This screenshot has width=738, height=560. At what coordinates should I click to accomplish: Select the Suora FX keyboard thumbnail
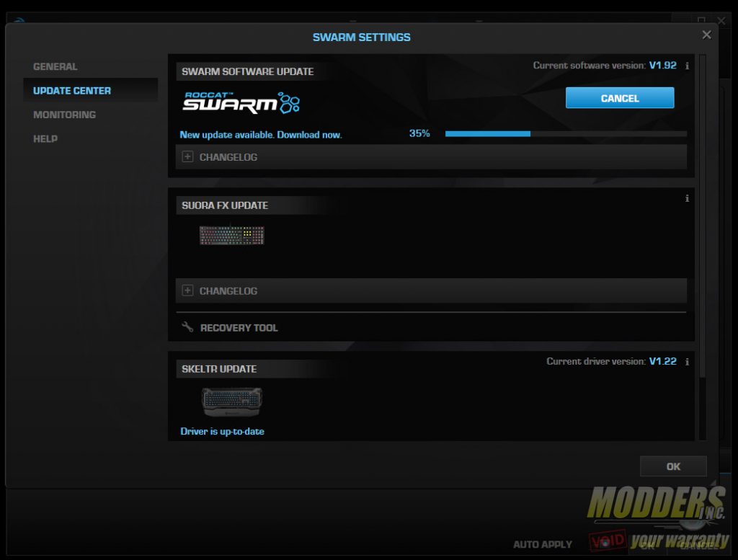point(231,235)
